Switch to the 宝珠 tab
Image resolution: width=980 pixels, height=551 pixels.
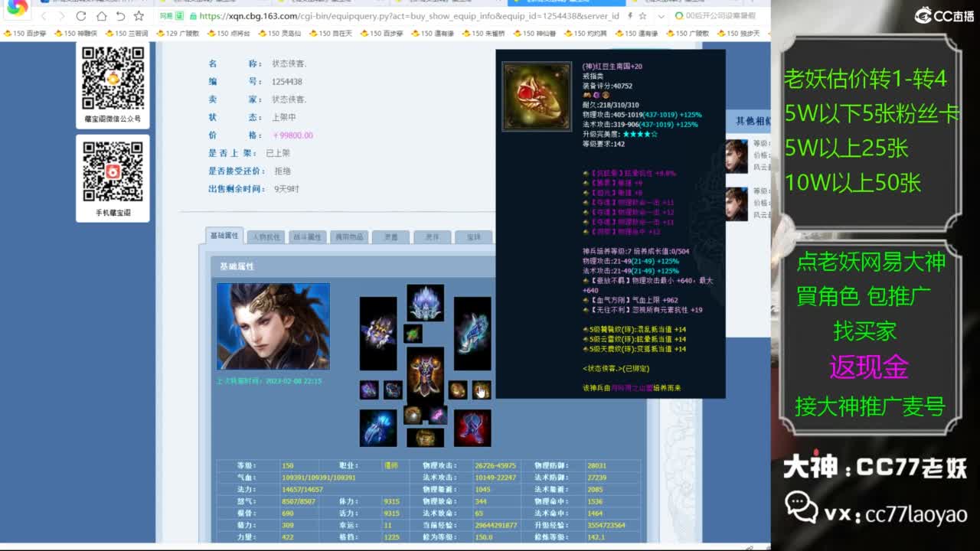(x=473, y=237)
